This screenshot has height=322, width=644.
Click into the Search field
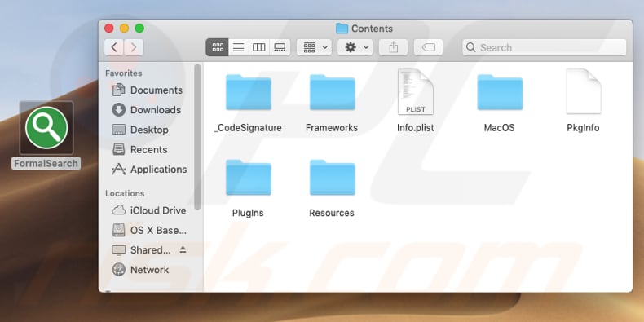click(545, 47)
